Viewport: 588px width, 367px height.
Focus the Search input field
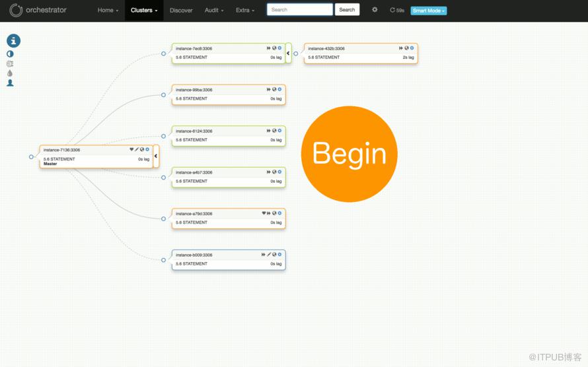300,10
